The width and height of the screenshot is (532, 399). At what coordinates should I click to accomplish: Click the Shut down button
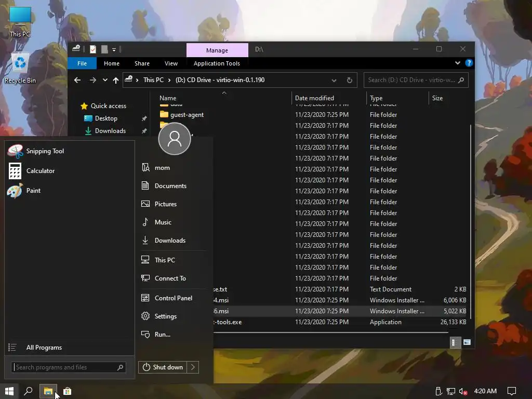tap(163, 367)
